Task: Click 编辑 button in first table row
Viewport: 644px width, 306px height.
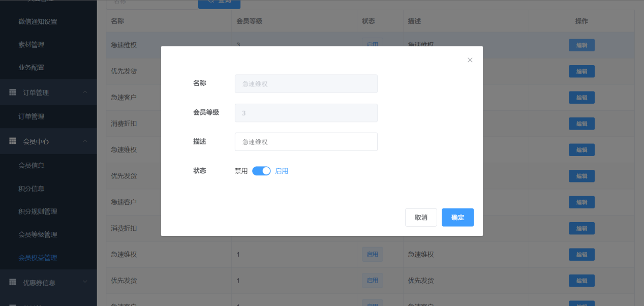Action: coord(581,45)
